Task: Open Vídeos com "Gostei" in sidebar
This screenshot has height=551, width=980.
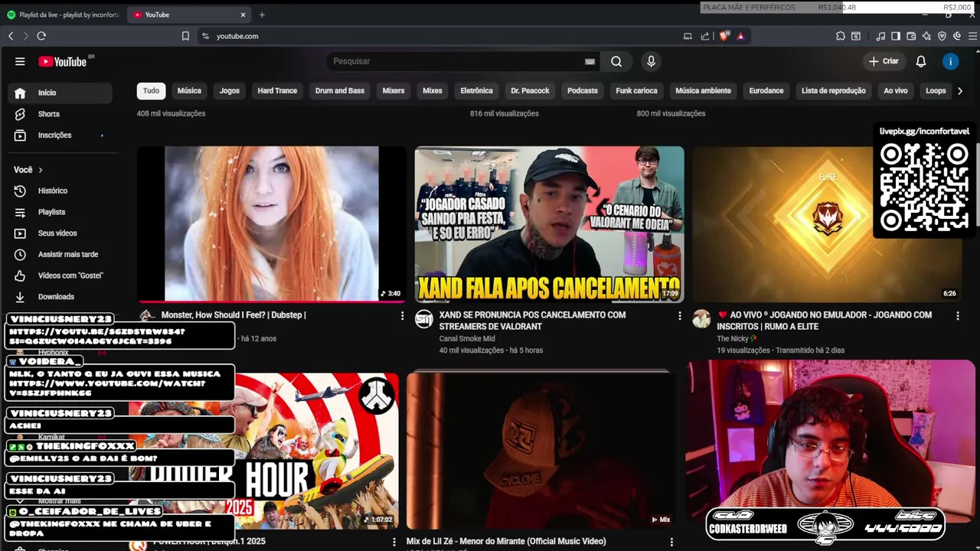Action: coord(60,275)
